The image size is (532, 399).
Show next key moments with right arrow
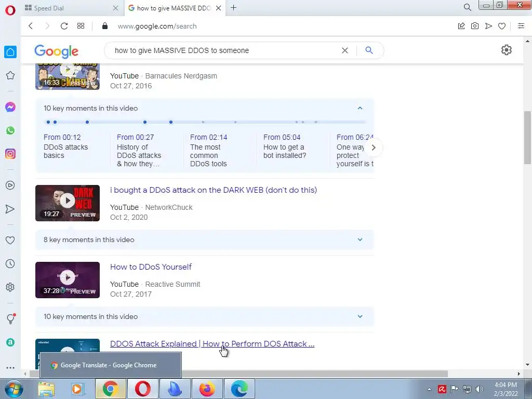[x=373, y=148]
